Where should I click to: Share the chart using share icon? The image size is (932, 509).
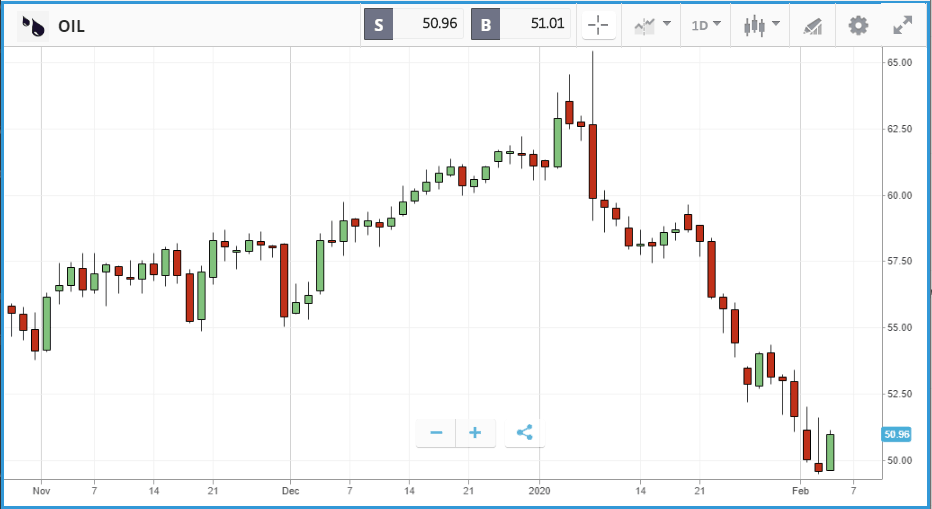tap(525, 432)
